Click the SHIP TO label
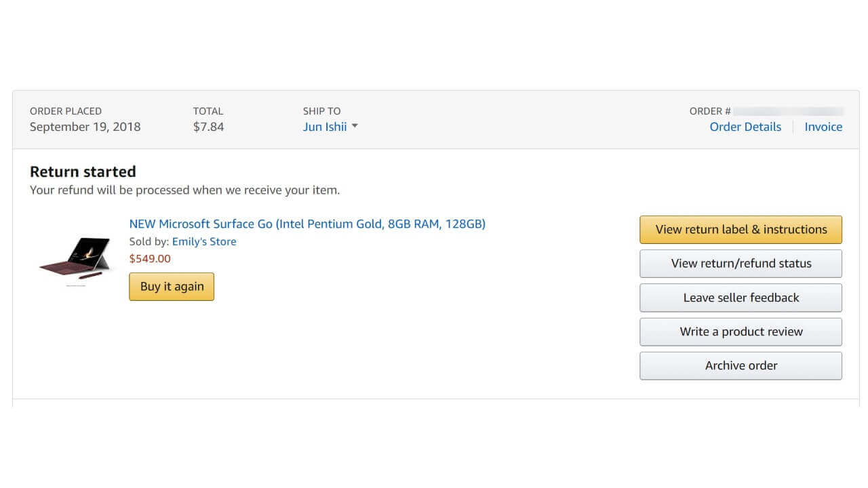Image resolution: width=868 pixels, height=488 pixels. click(x=321, y=111)
